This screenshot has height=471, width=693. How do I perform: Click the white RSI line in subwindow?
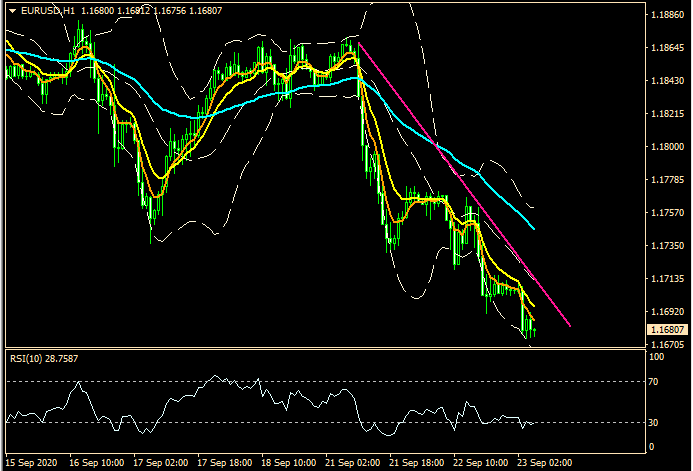300,406
